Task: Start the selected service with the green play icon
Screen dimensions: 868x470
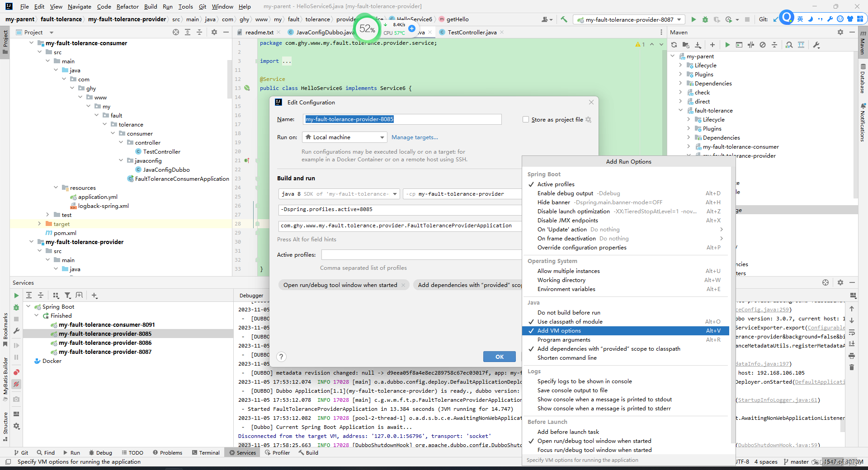Action: [x=16, y=295]
